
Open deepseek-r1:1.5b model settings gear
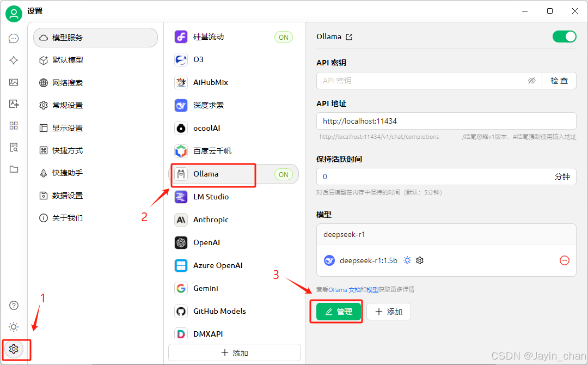(420, 260)
